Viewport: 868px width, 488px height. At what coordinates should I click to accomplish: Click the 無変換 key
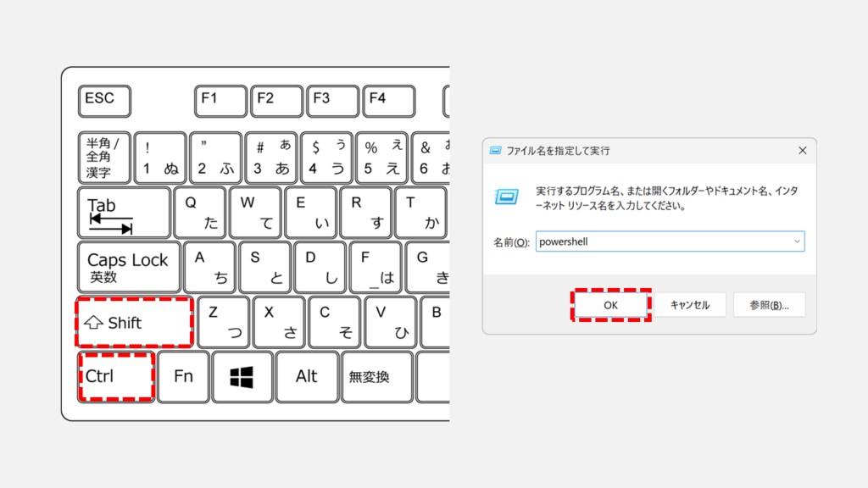(x=377, y=377)
